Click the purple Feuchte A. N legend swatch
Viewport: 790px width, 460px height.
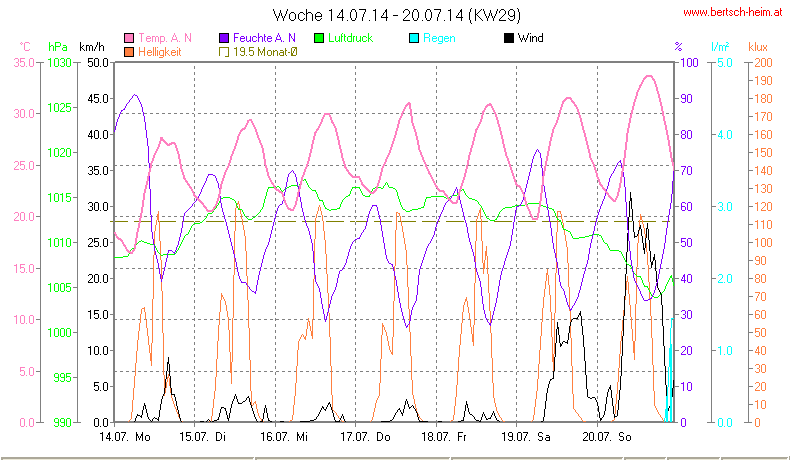coord(224,38)
